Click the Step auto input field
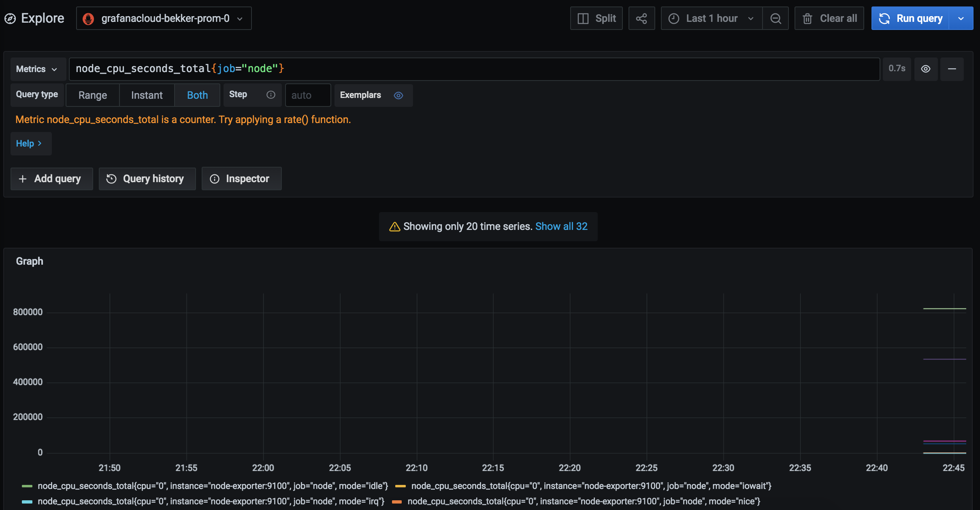Viewport: 980px width, 510px height. click(x=308, y=95)
